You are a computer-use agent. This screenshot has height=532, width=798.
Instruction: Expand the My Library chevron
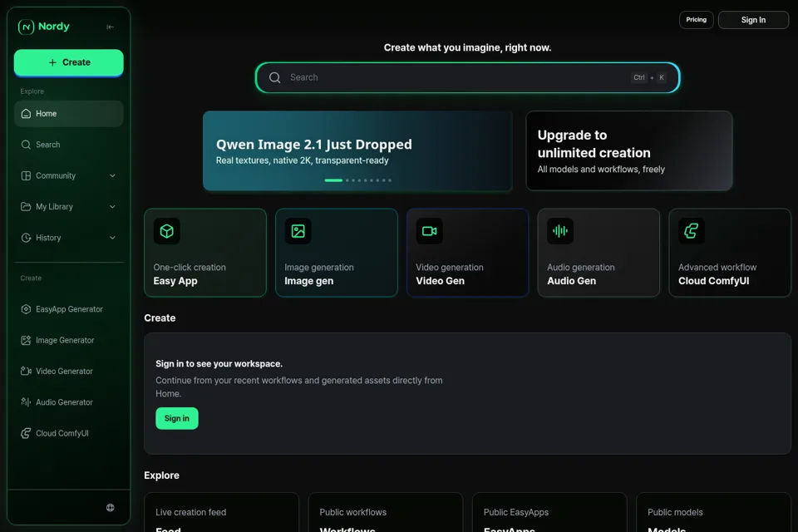[x=112, y=207]
